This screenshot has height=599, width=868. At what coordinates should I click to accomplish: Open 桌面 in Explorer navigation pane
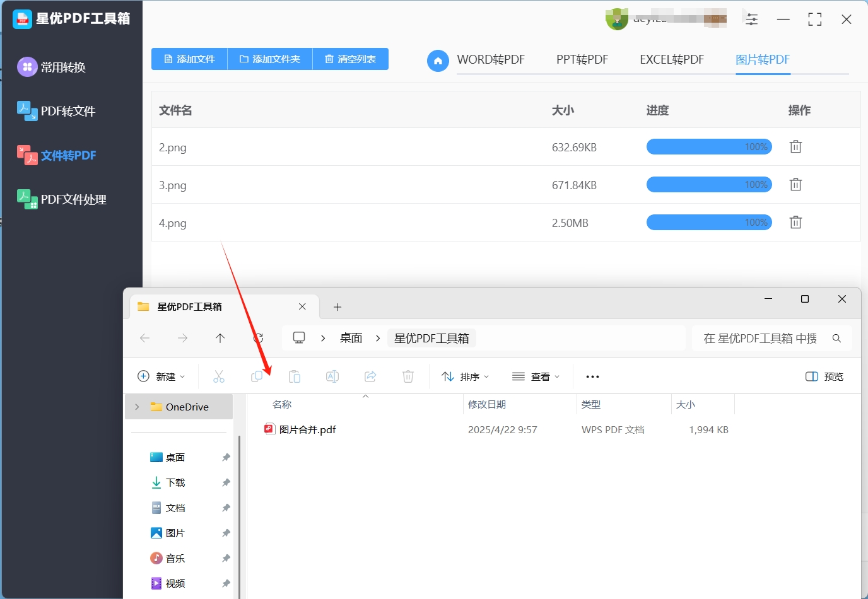point(168,457)
